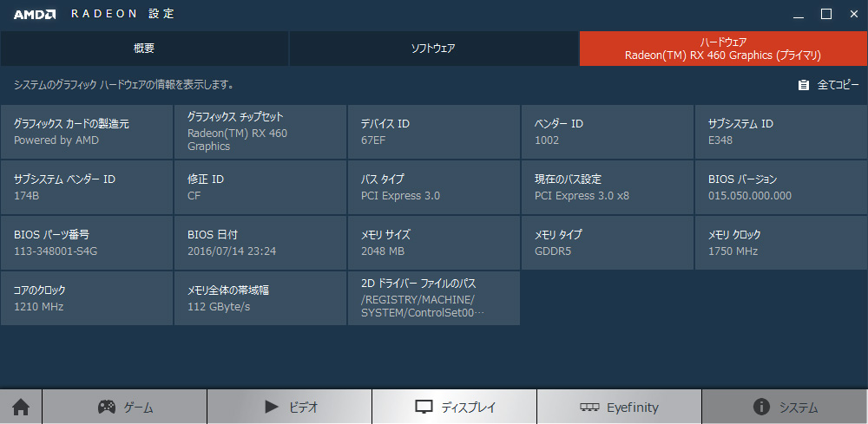Select the デバイス ID 67EF tile
868x424 pixels.
click(x=434, y=132)
